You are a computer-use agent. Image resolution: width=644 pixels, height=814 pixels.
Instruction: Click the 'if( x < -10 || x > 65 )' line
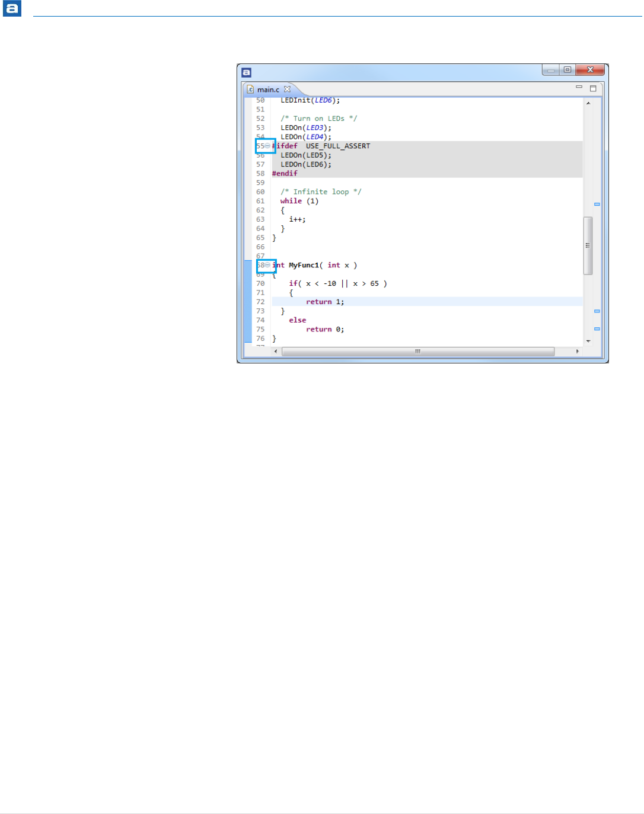pos(338,283)
